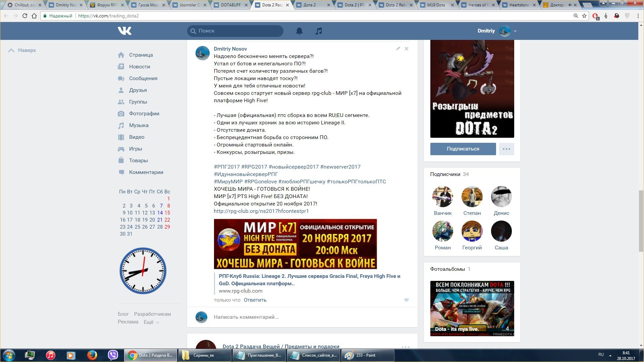This screenshot has height=362, width=644.
Task: Open Viber from Windows taskbar
Action: [x=113, y=355]
